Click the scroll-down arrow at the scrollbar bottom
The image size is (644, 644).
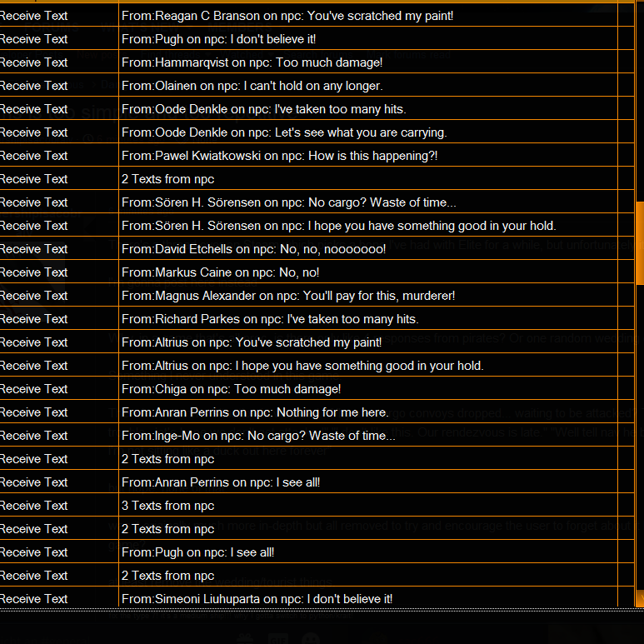click(x=640, y=598)
